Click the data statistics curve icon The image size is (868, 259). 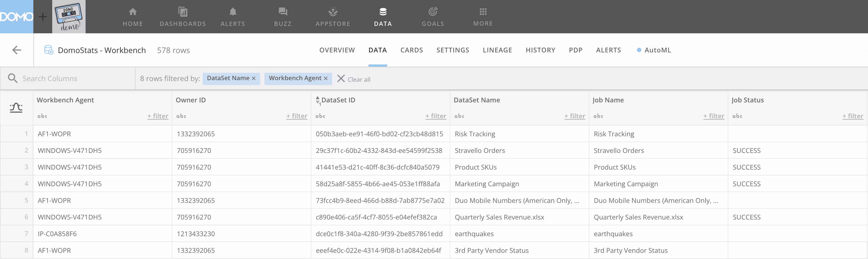16,108
